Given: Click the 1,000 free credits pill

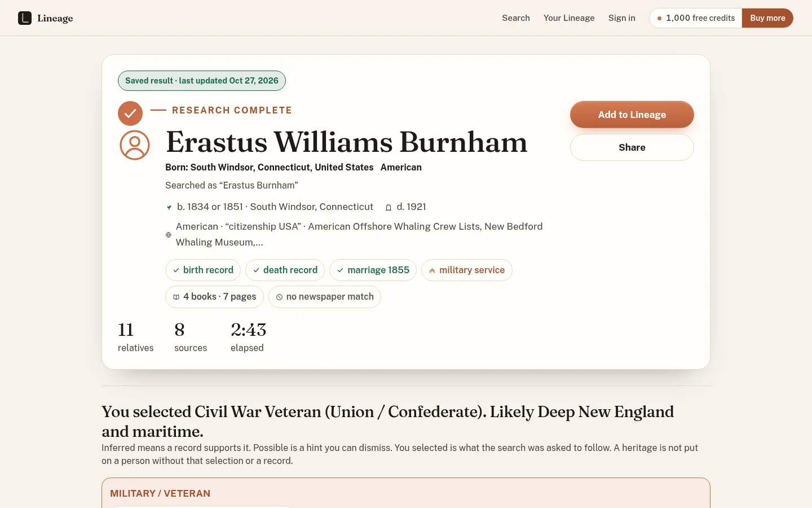Looking at the screenshot, I should (696, 18).
